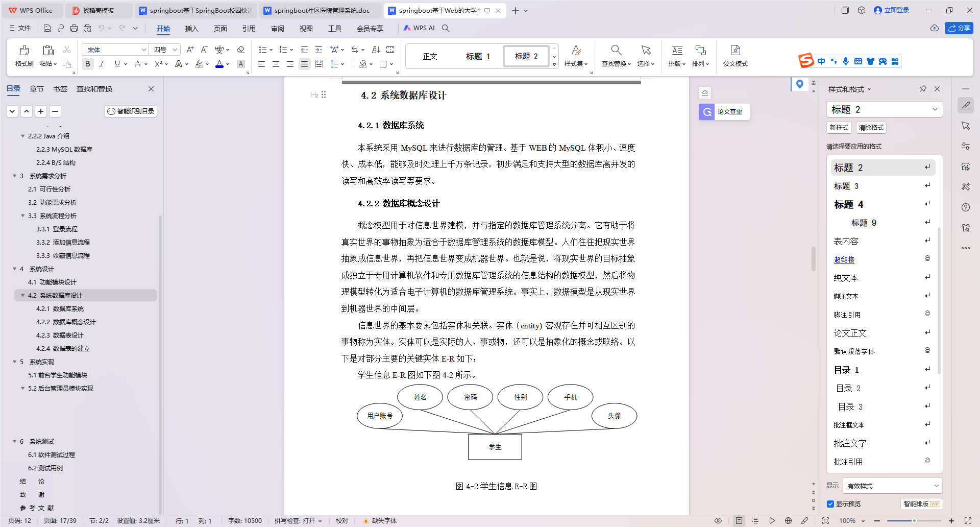Increase paragraph indent
The height and width of the screenshot is (527, 980).
tap(318, 50)
